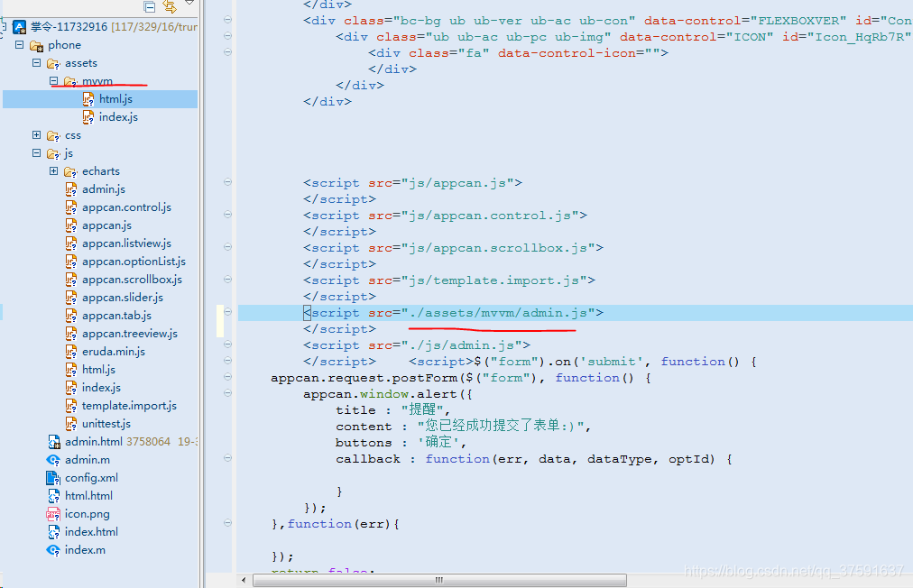Click the template.import.js file icon
913x588 pixels.
tap(71, 407)
